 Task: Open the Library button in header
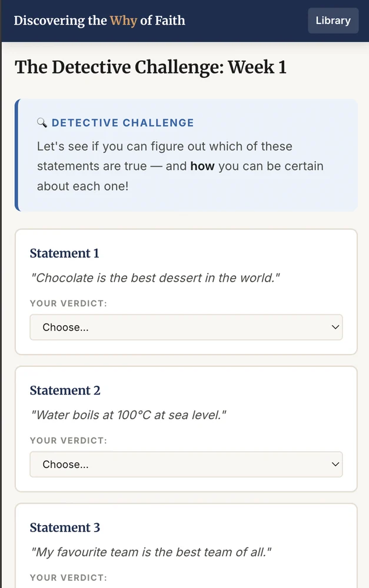333,21
